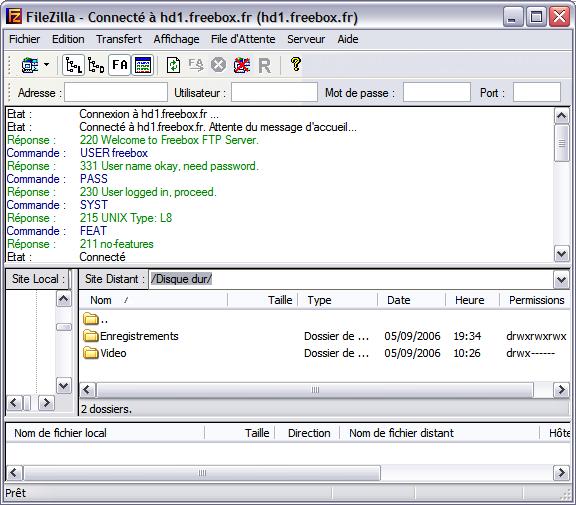Click the Adresse input field
Viewport: 576px width, 505px height.
pyautogui.click(x=116, y=92)
